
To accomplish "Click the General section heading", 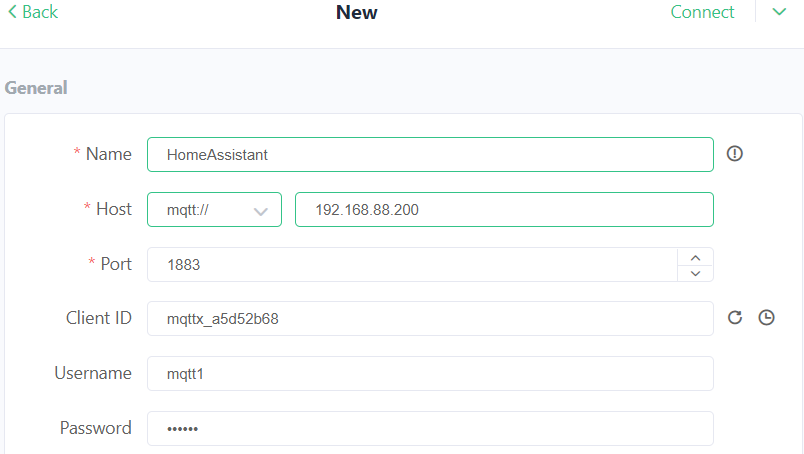I will coord(36,88).
